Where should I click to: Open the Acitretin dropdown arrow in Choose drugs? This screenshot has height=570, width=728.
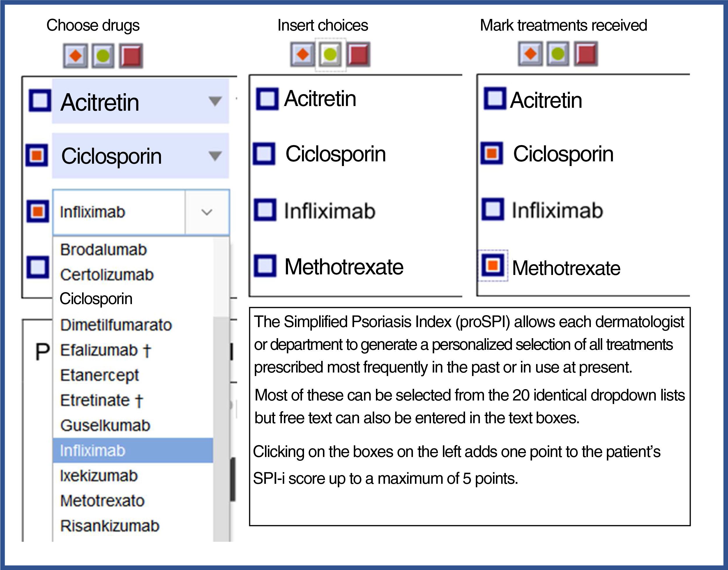click(x=215, y=101)
